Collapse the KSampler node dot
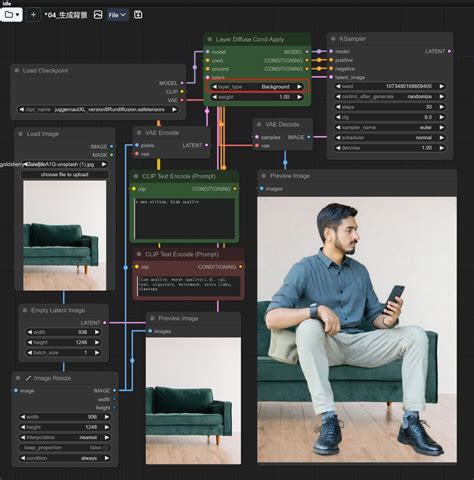Screen dimensions: 474x480 [x=333, y=39]
